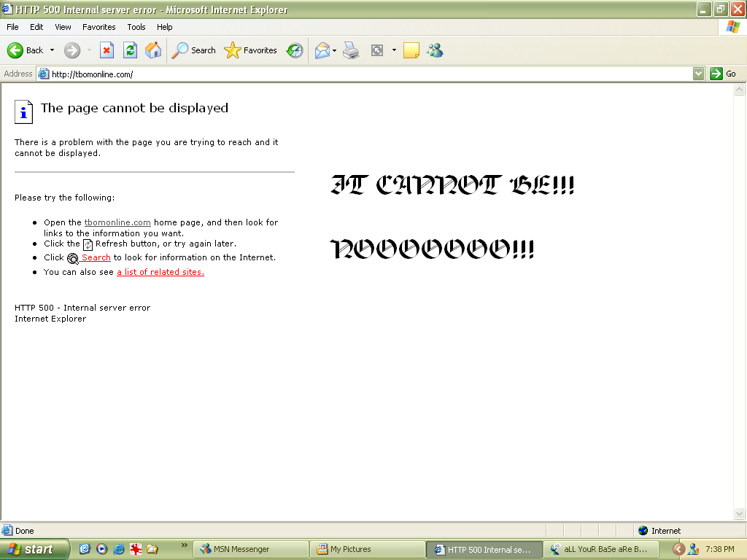Click the greyed Forward arrow button

tap(72, 50)
